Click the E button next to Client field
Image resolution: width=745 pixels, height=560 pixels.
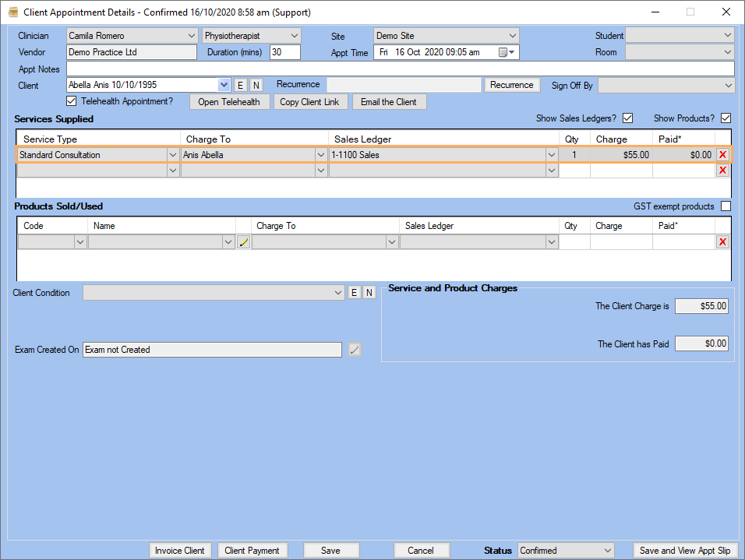pyautogui.click(x=240, y=85)
